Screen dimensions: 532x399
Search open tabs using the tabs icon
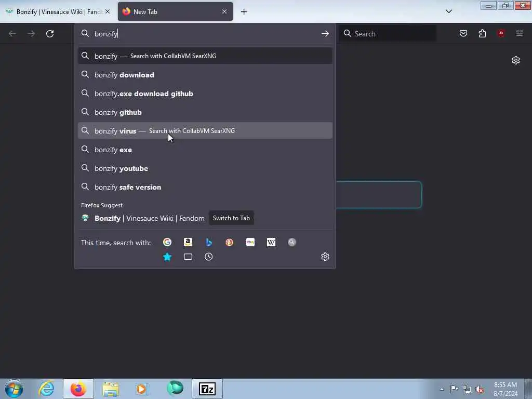tap(188, 257)
